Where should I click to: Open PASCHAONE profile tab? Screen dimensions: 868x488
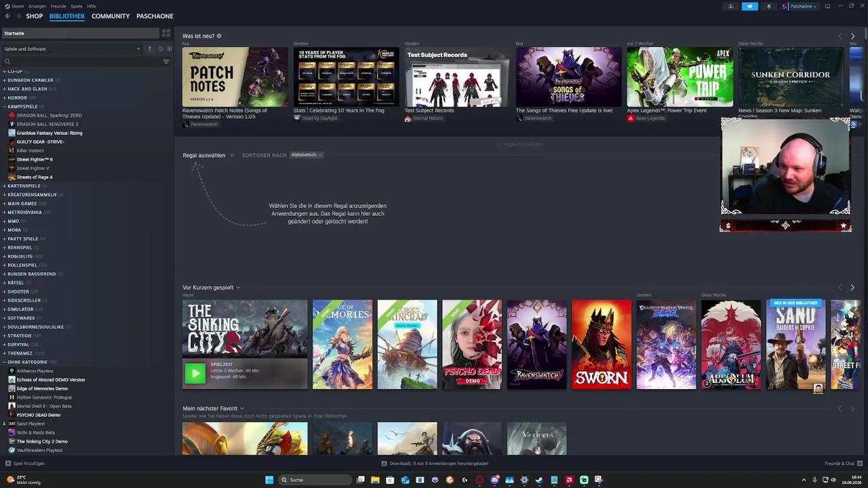click(x=155, y=16)
